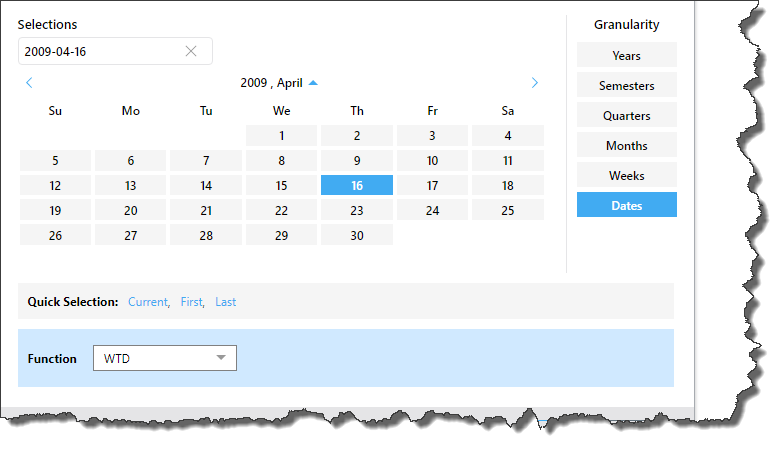
Task: Clear the selection with the X icon
Action: pos(191,51)
